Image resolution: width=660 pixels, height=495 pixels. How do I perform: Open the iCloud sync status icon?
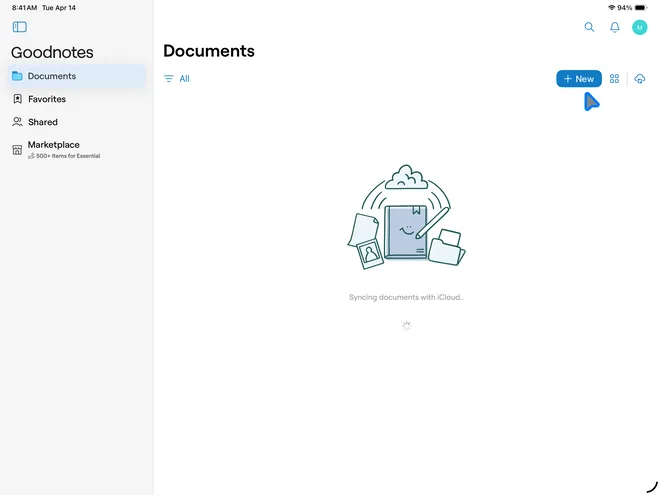pyautogui.click(x=640, y=79)
